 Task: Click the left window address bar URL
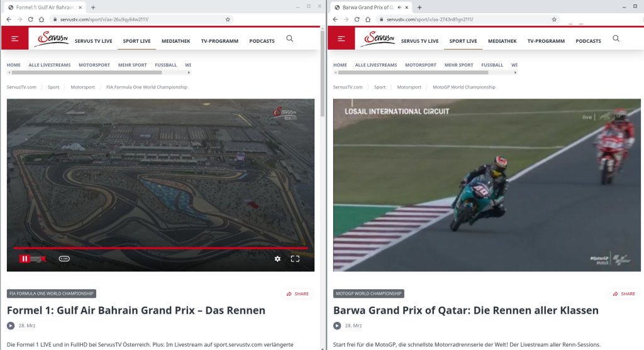(x=104, y=19)
